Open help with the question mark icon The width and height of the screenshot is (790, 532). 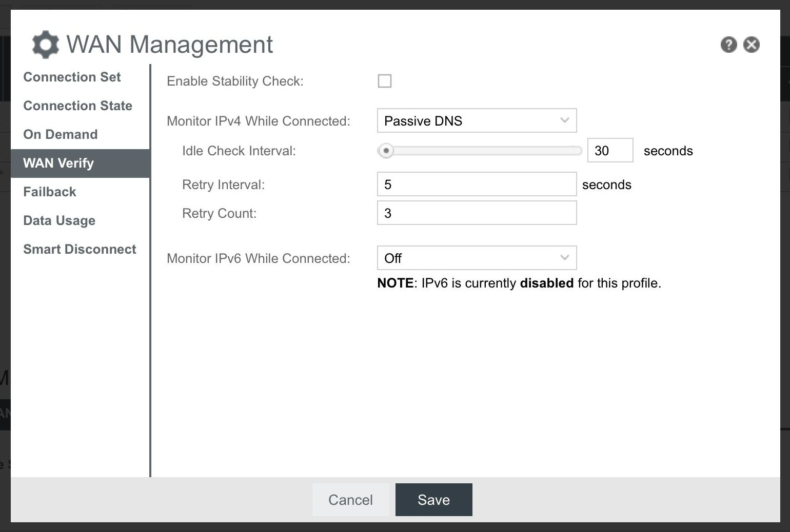[x=728, y=45]
